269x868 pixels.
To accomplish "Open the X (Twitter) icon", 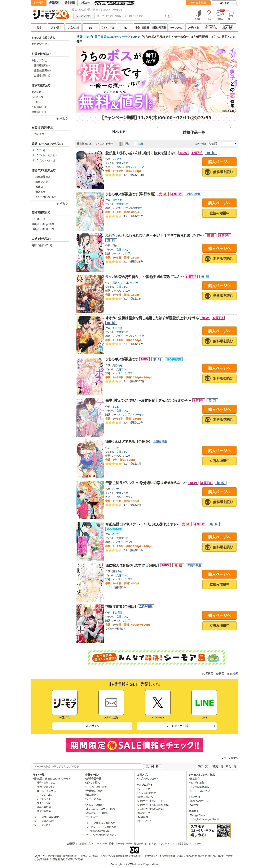I will [158, 702].
